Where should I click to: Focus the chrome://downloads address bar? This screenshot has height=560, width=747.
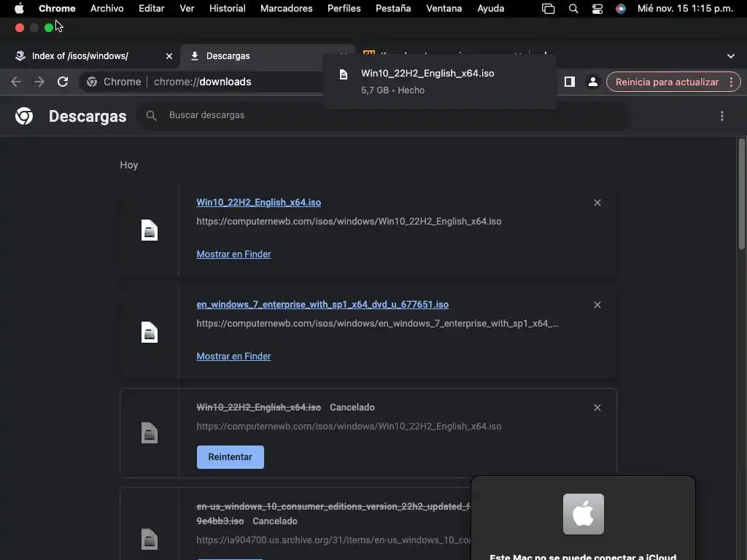point(202,82)
